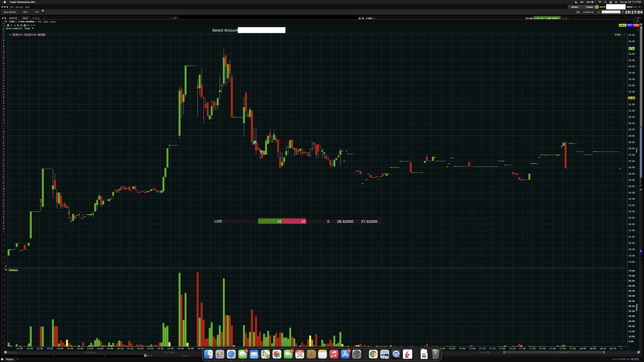Click the bar chart type icon
The image size is (644, 362).
pyautogui.click(x=12, y=25)
